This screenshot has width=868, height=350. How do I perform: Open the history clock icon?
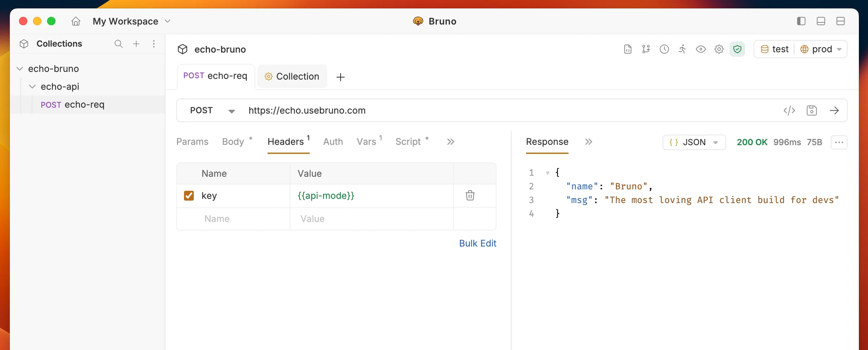664,49
